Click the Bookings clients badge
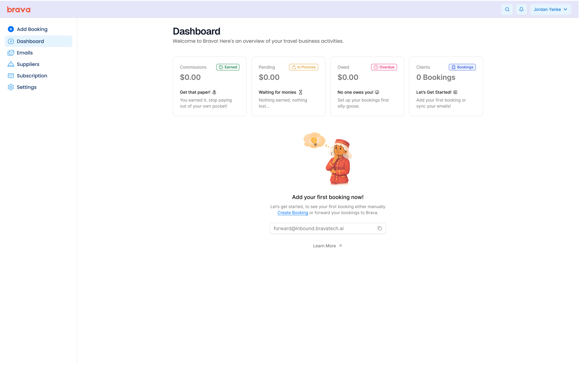 (462, 67)
